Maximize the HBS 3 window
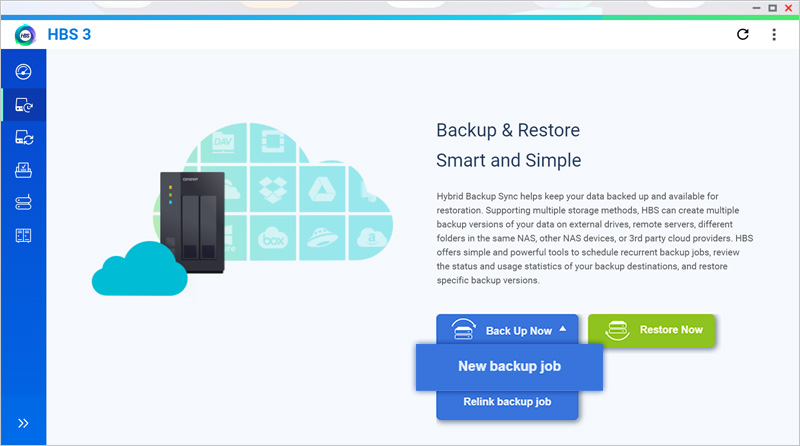Image resolution: width=800 pixels, height=446 pixels. pyautogui.click(x=772, y=8)
